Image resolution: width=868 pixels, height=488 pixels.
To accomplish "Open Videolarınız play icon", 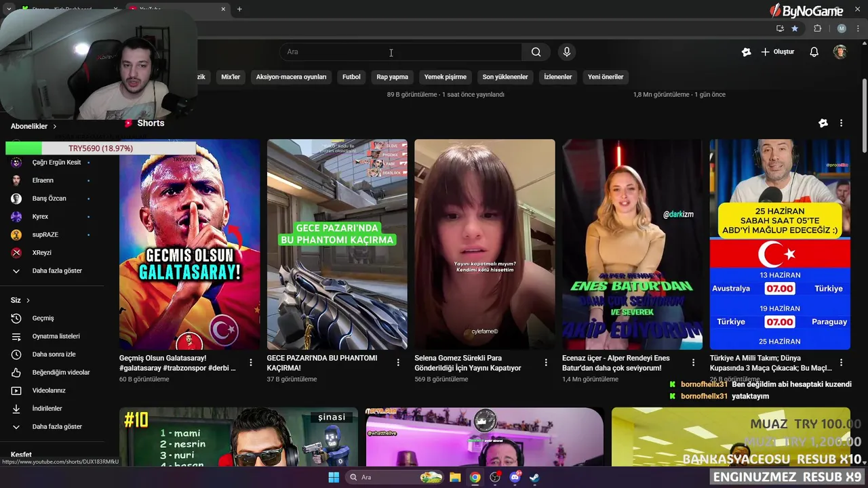I will point(16,390).
